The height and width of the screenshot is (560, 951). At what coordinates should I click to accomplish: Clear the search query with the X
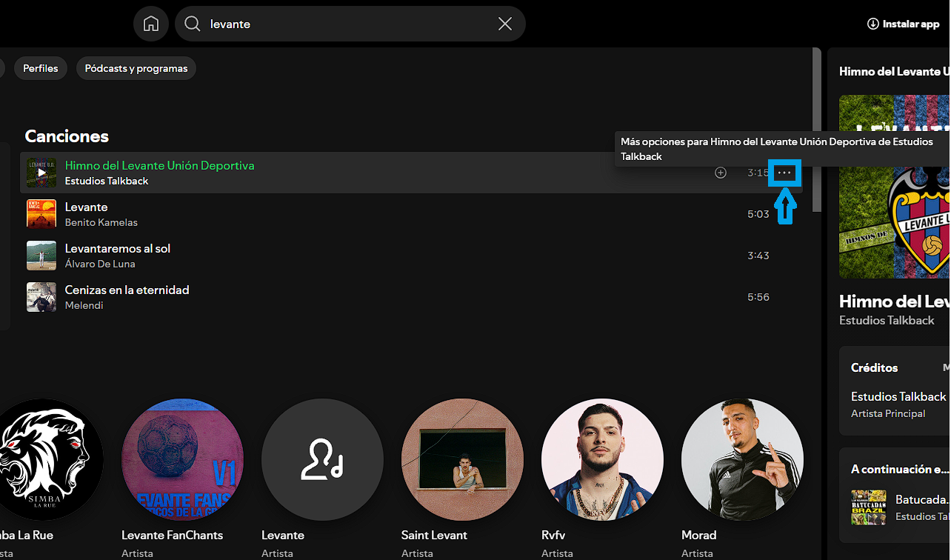click(x=504, y=23)
